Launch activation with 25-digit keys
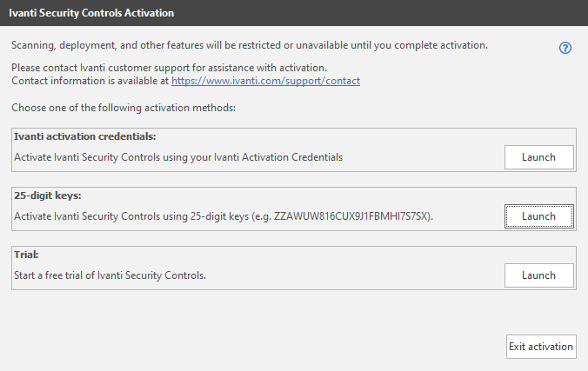The image size is (588, 371). pyautogui.click(x=539, y=216)
